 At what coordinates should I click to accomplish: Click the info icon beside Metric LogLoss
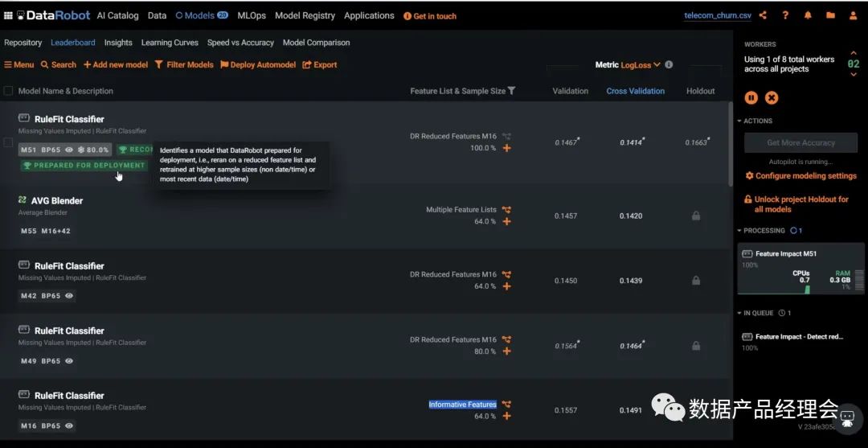click(669, 64)
